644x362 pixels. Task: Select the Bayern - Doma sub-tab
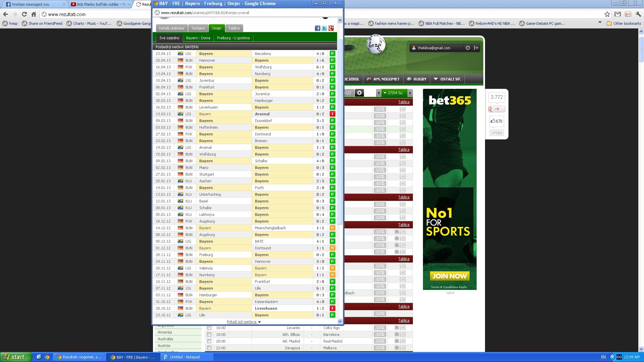[x=198, y=38]
